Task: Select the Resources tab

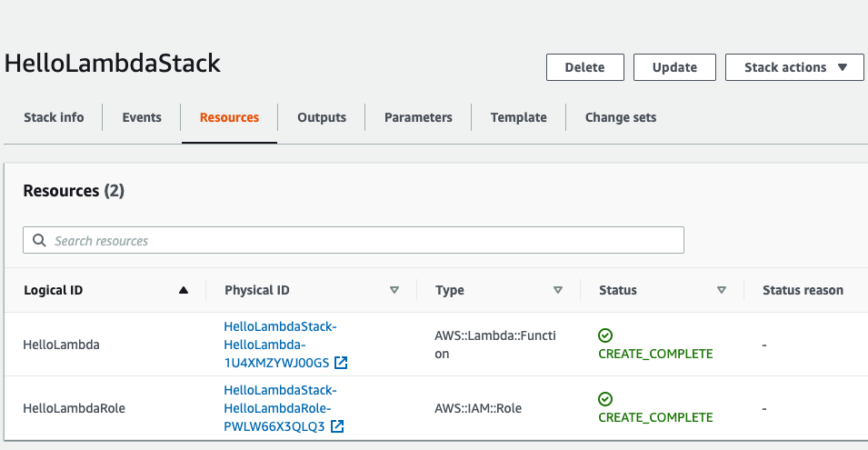Action: click(229, 117)
